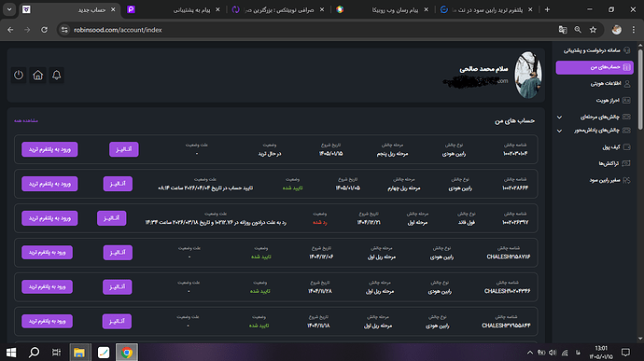Open the tab search dropdown arrow

pyautogui.click(x=9, y=9)
